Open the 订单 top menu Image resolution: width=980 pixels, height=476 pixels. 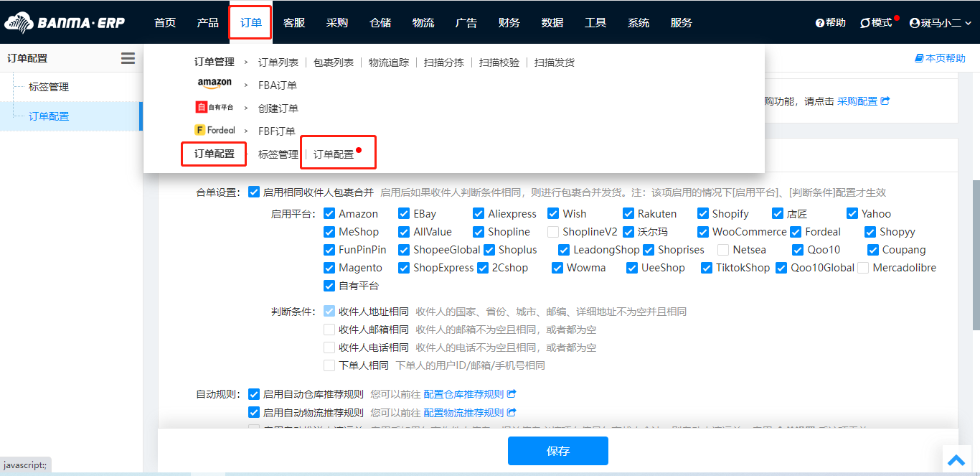tap(251, 22)
